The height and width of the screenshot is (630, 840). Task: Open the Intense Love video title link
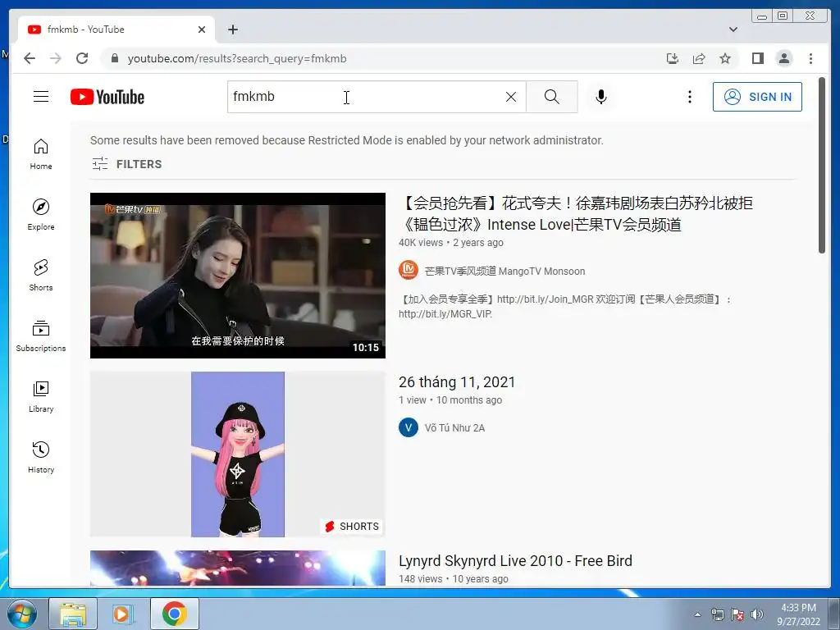coord(576,214)
